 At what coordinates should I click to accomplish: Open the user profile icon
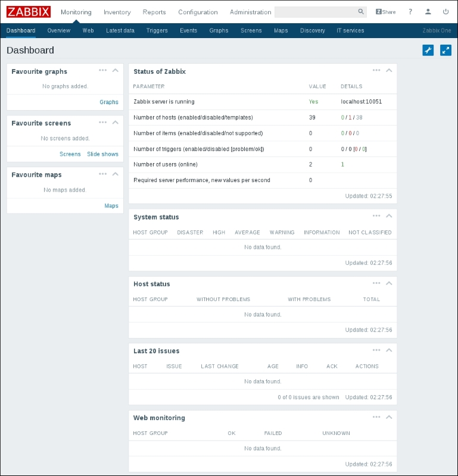428,11
